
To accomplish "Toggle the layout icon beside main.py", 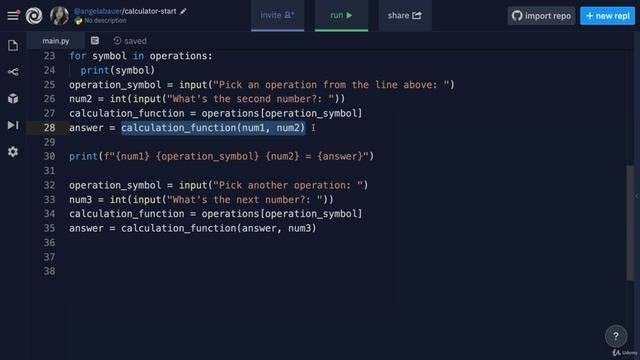I will pos(95,40).
